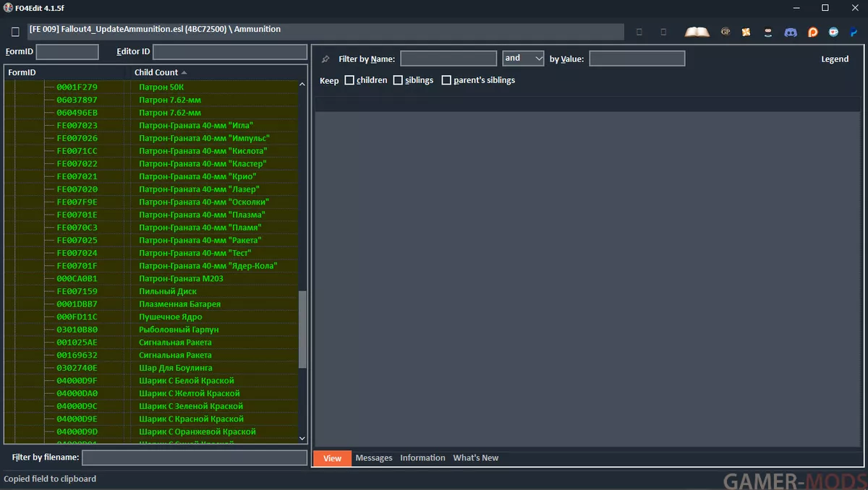Focus the Filter by filename field
The height and width of the screenshot is (490, 868).
point(195,457)
